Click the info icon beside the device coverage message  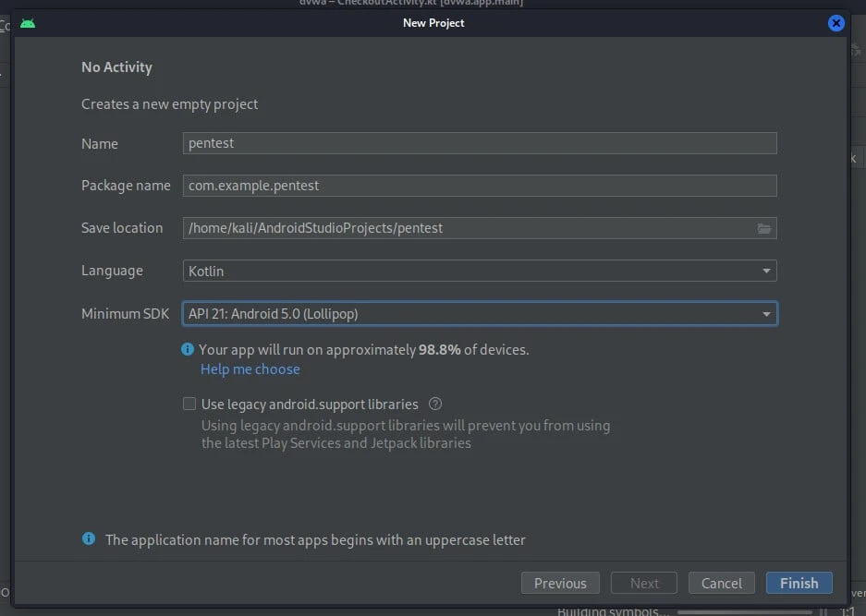pyautogui.click(x=187, y=349)
